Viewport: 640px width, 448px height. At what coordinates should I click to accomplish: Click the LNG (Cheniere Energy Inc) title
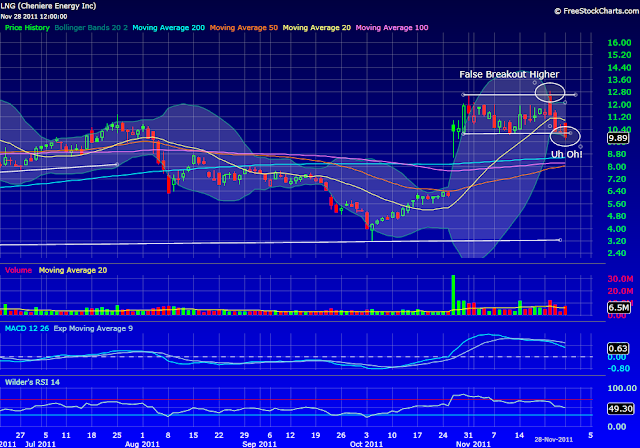tap(48, 6)
